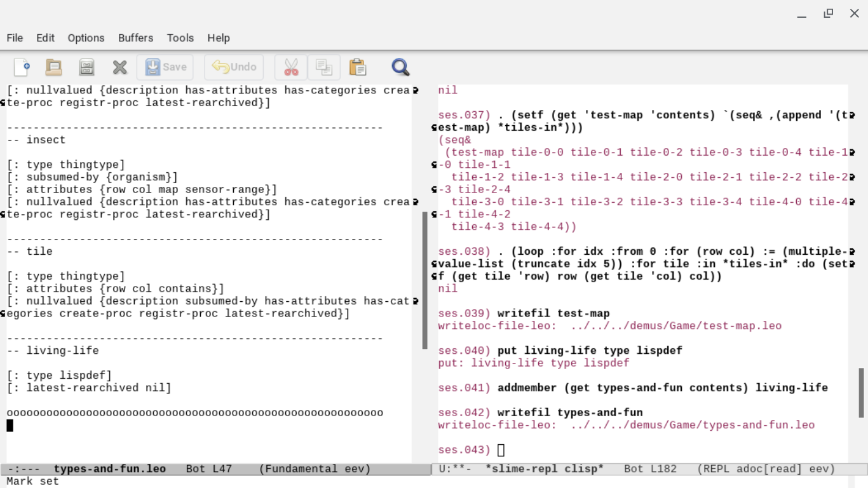
Task: Open the Edit menu
Action: point(45,38)
